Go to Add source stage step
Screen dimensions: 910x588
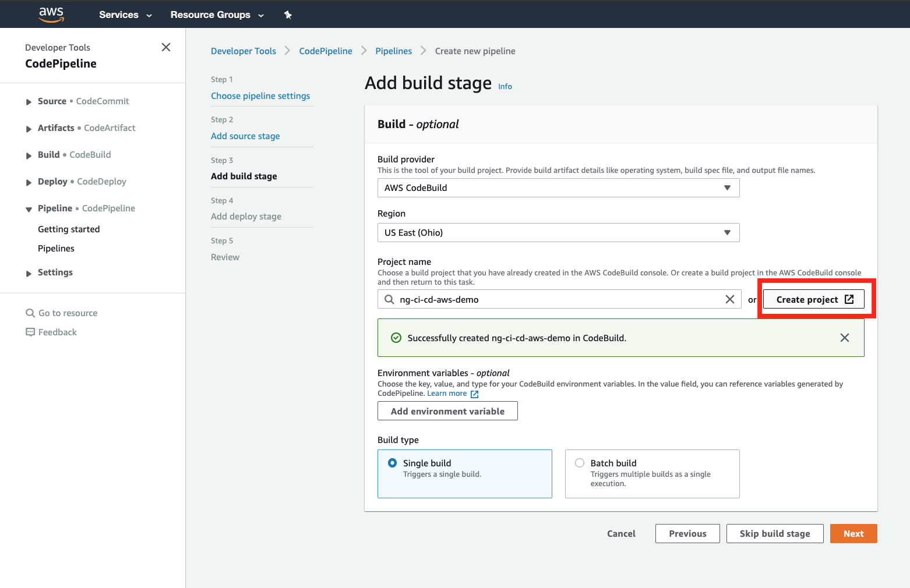click(x=245, y=136)
